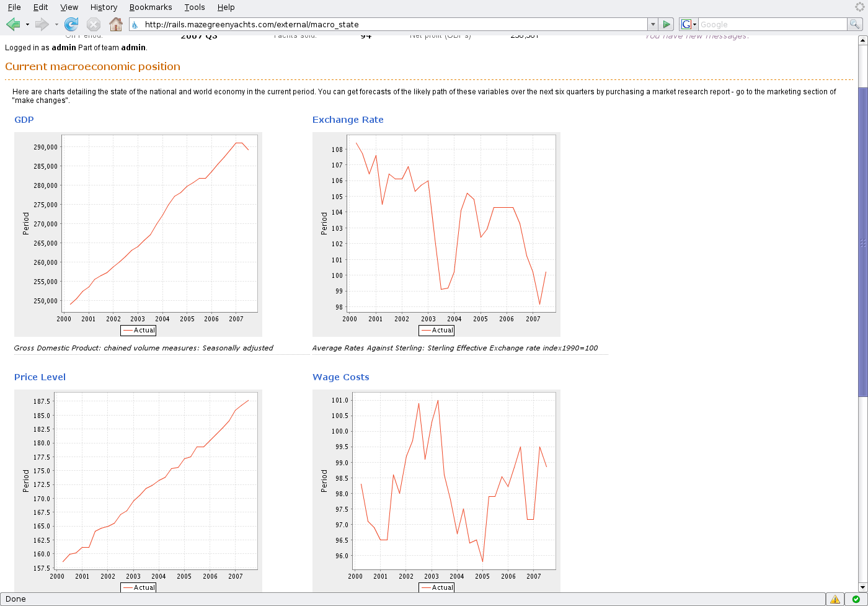Screen dimensions: 868x606
Task: Click the Exchange Rate chart 'Actual' legend
Action: click(x=436, y=330)
